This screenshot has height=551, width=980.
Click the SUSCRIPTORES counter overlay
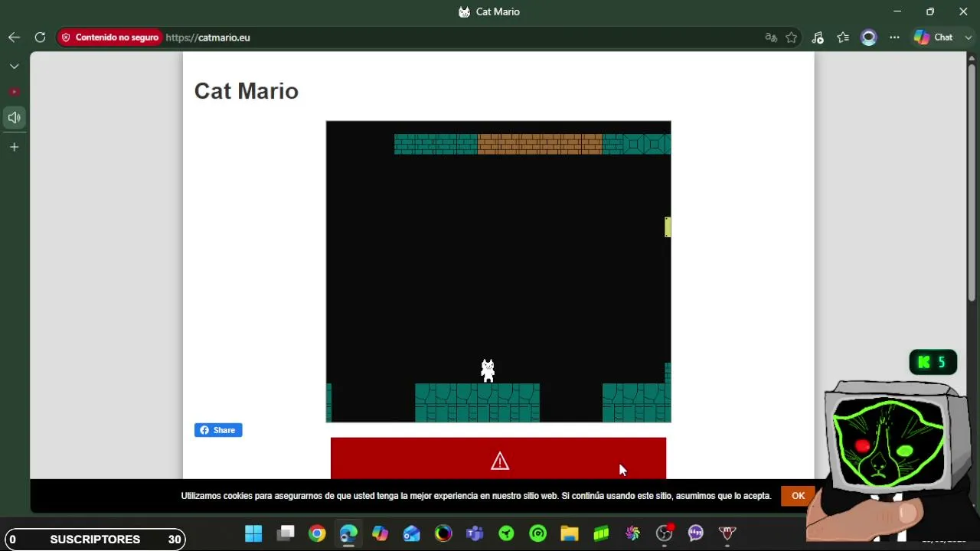point(94,540)
